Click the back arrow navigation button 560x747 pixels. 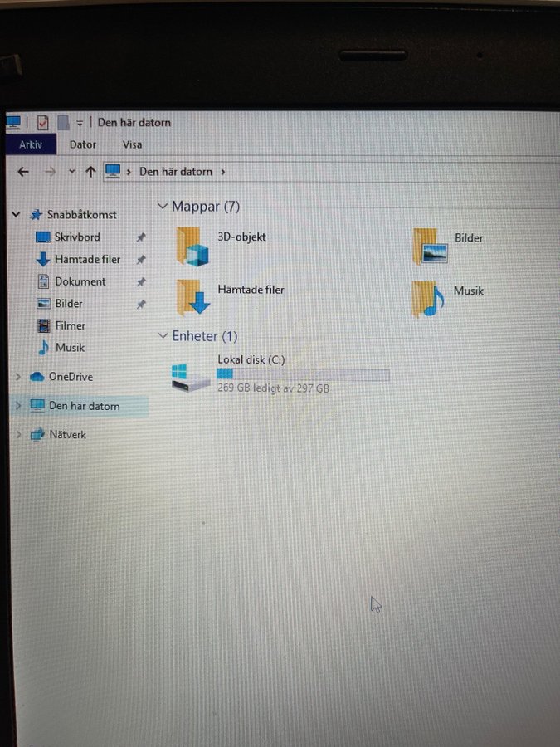point(23,172)
